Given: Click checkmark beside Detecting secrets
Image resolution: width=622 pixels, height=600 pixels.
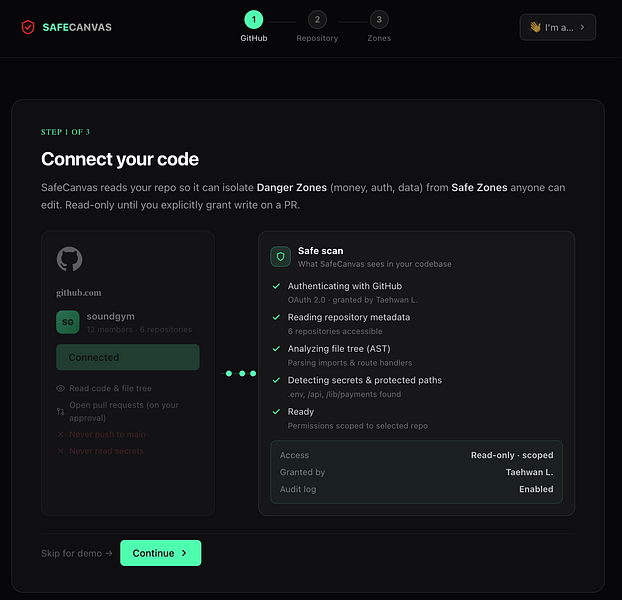Looking at the screenshot, I should 276,380.
